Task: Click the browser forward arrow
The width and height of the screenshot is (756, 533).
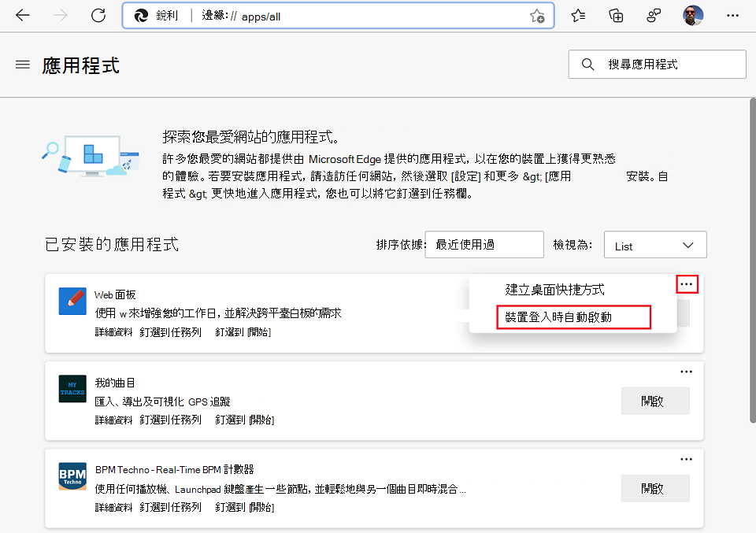Action: point(61,16)
